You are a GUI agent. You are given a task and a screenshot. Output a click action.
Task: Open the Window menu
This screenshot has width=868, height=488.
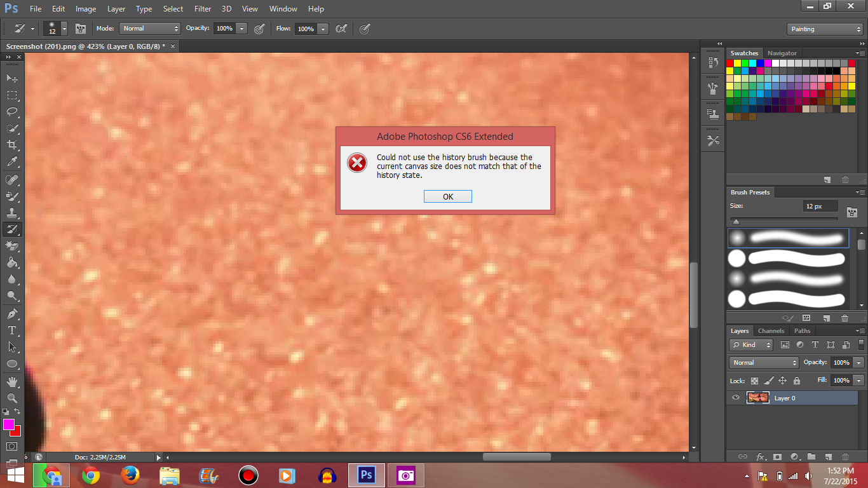283,9
